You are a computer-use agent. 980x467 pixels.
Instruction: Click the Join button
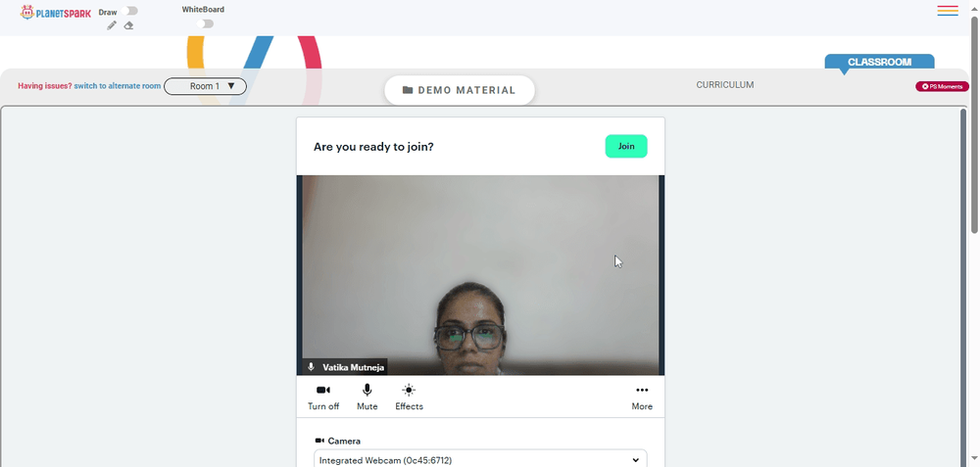tap(626, 146)
